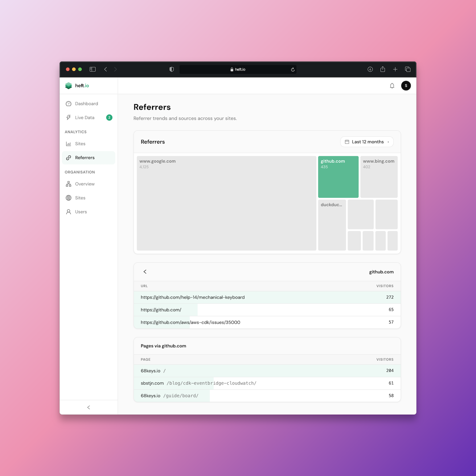Screen dimensions: 476x476
Task: Select Referrers in the sidebar navigation
Action: (x=85, y=157)
